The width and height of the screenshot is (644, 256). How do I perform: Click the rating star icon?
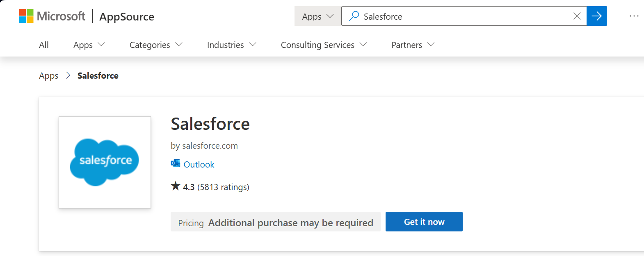176,186
